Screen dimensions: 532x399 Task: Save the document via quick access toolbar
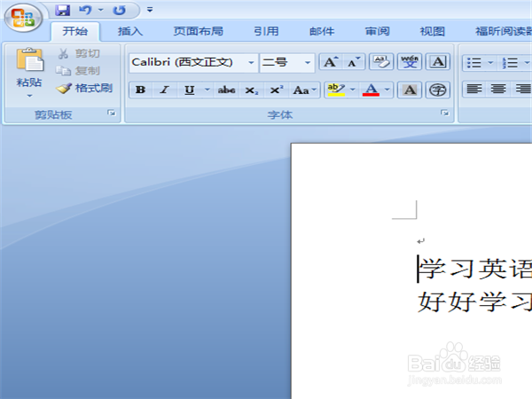pos(63,10)
